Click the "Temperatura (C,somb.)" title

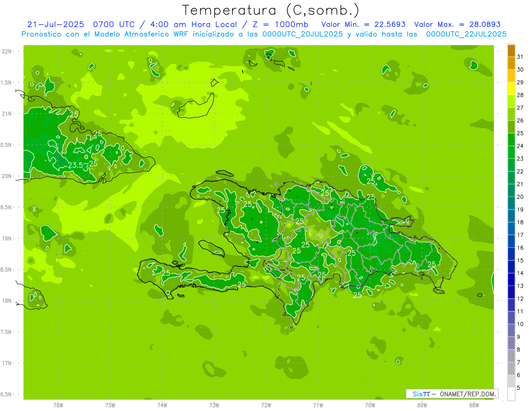tap(271, 10)
